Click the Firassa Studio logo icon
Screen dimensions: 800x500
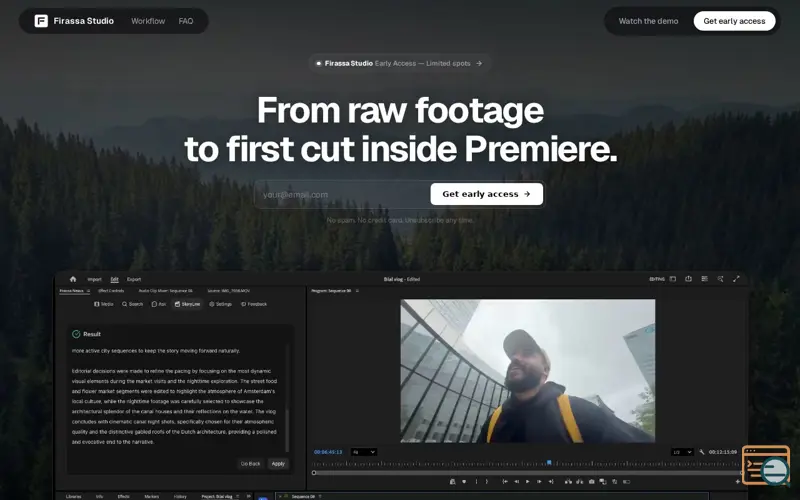[x=41, y=21]
